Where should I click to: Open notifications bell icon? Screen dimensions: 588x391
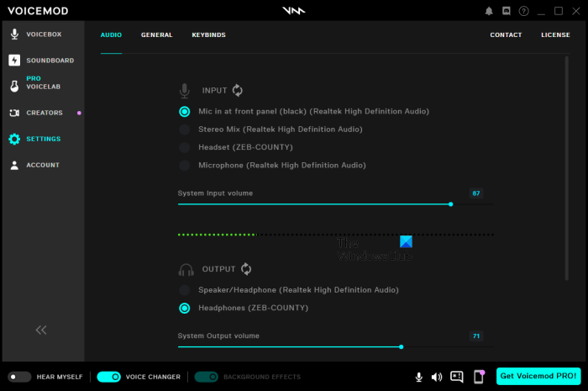(489, 11)
